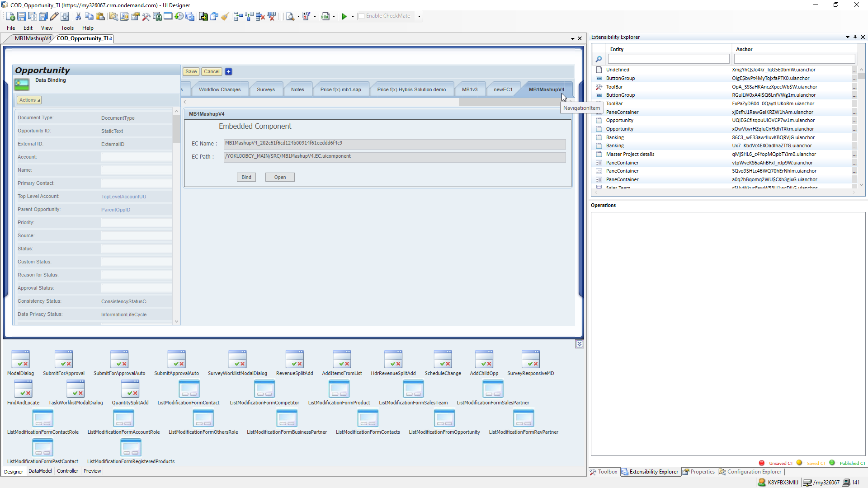Click the blue plus icon beside Cancel

pos(229,71)
